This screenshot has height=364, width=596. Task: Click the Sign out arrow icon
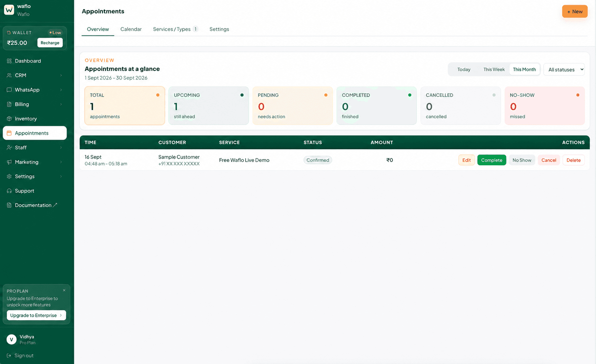pos(9,355)
